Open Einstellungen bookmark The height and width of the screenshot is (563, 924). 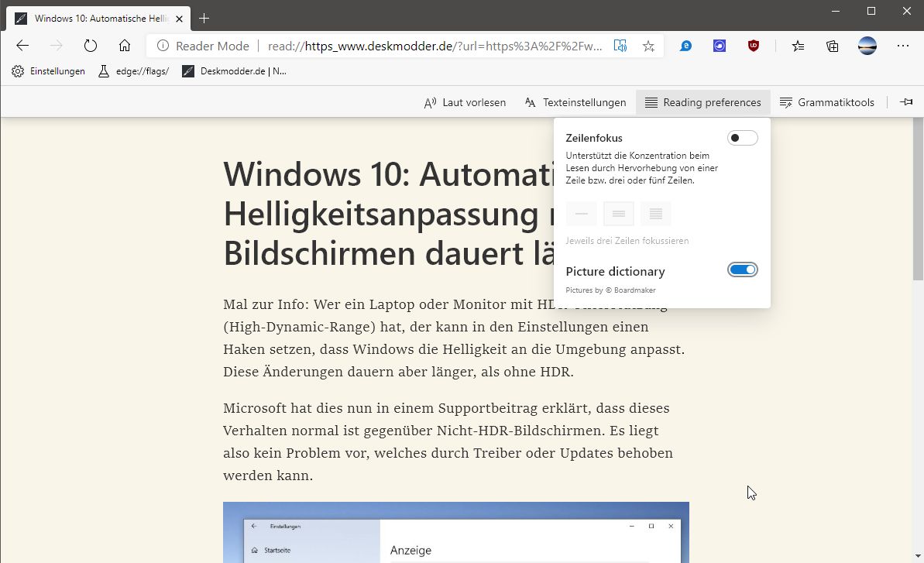click(x=48, y=71)
